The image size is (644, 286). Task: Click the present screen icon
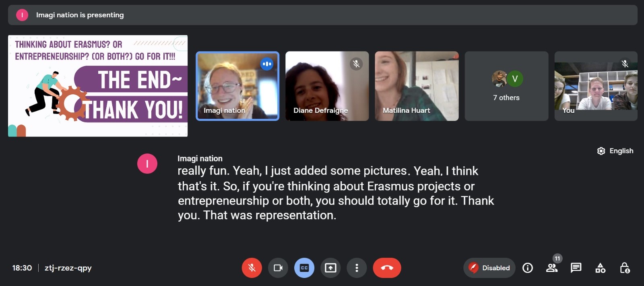point(330,268)
